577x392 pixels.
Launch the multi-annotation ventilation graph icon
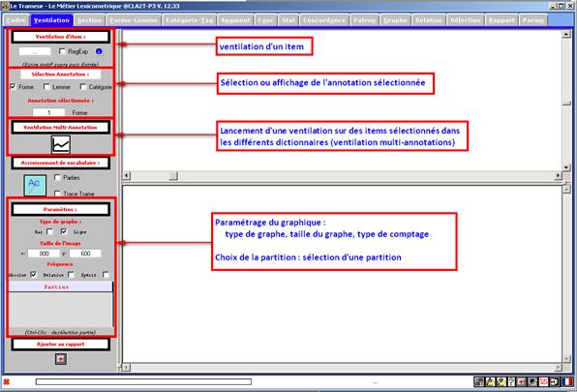click(61, 144)
